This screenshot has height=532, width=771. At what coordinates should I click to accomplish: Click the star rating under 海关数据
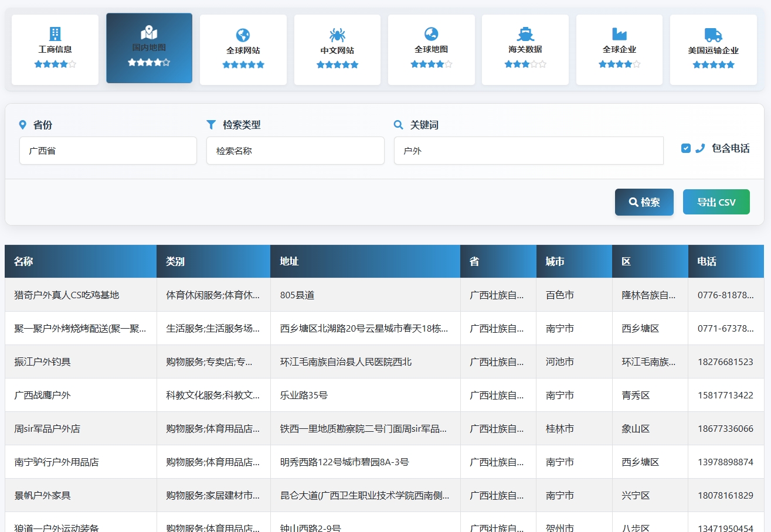coord(525,64)
